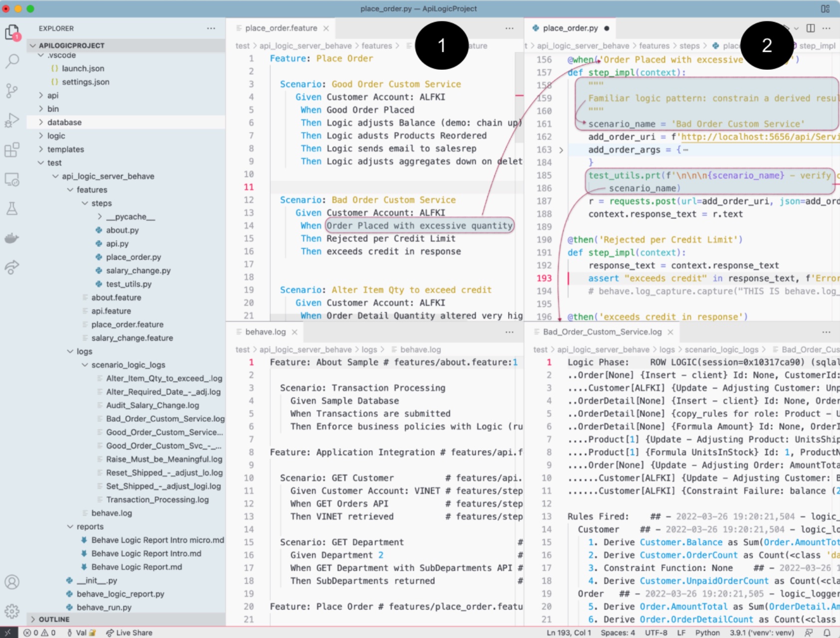This screenshot has width=840, height=638.
Task: Collapse the reports folder
Action: [90, 526]
